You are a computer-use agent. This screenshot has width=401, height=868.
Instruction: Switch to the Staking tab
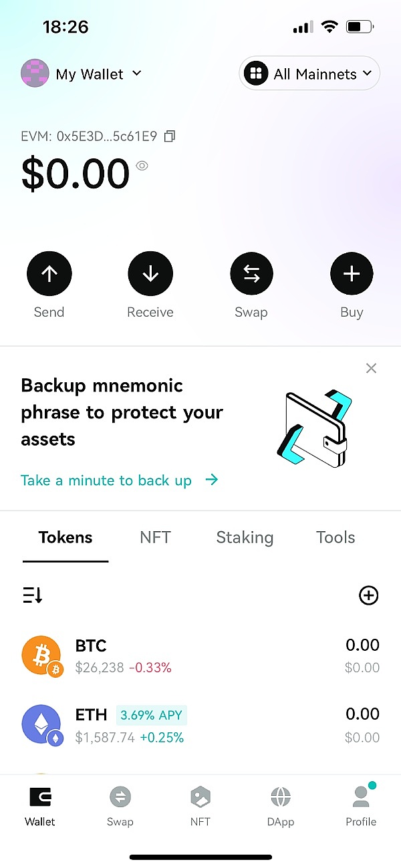pyautogui.click(x=245, y=537)
